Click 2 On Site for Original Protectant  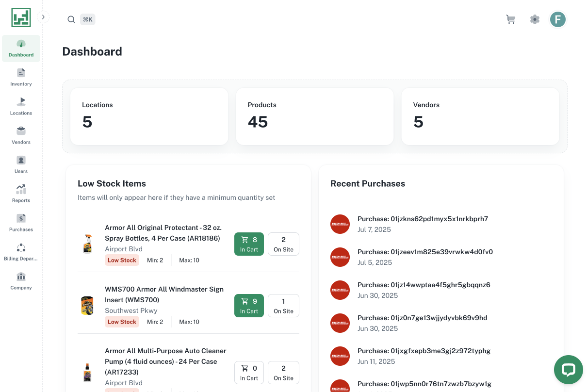tap(283, 244)
